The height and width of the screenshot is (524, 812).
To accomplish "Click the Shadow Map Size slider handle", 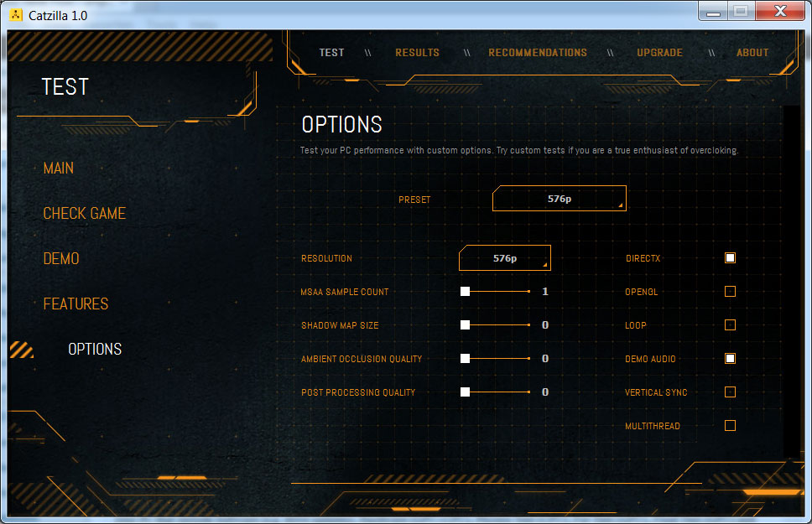I will [x=465, y=325].
